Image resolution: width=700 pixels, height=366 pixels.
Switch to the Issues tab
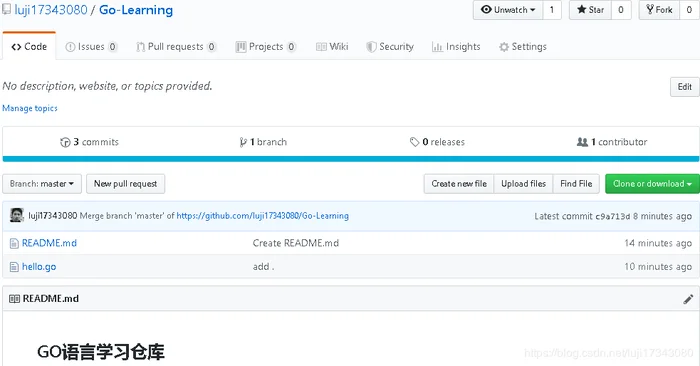(x=91, y=46)
